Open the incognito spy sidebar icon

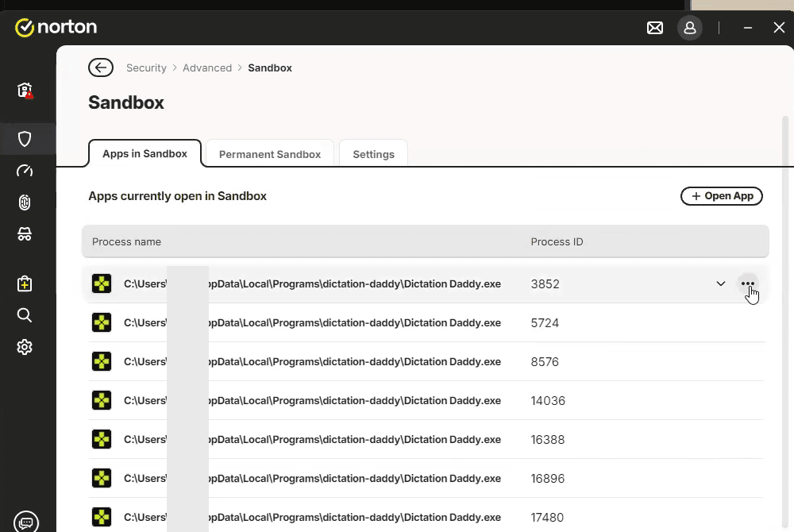pyautogui.click(x=25, y=234)
